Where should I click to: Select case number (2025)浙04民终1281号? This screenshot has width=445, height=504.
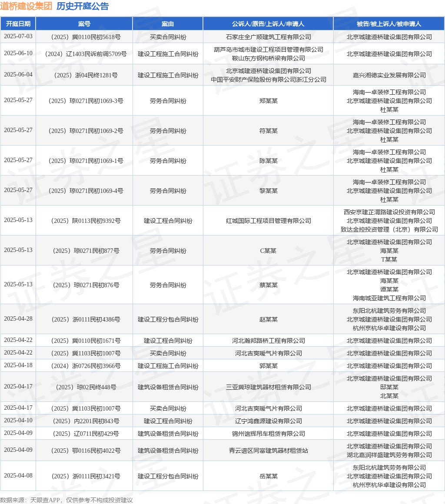click(84, 75)
